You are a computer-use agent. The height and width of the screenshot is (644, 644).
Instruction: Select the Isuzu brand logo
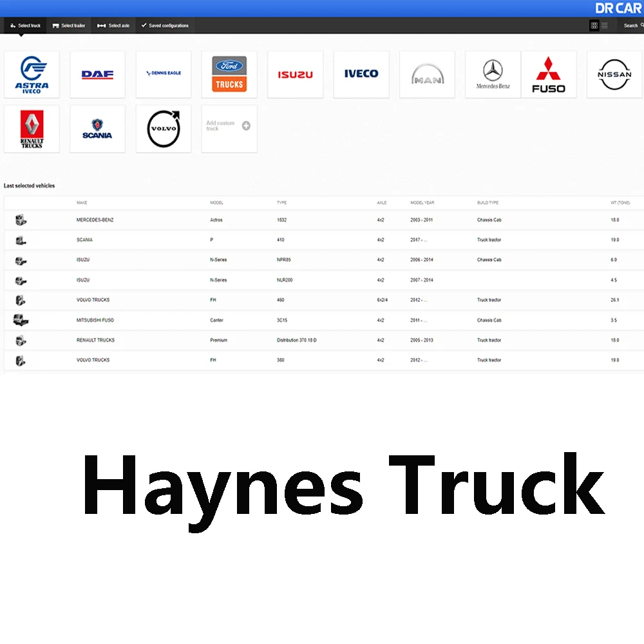pyautogui.click(x=296, y=74)
